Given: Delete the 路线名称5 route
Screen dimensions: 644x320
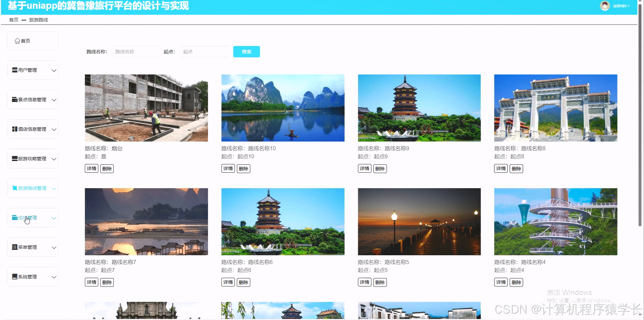Looking at the screenshot, I should click(380, 282).
